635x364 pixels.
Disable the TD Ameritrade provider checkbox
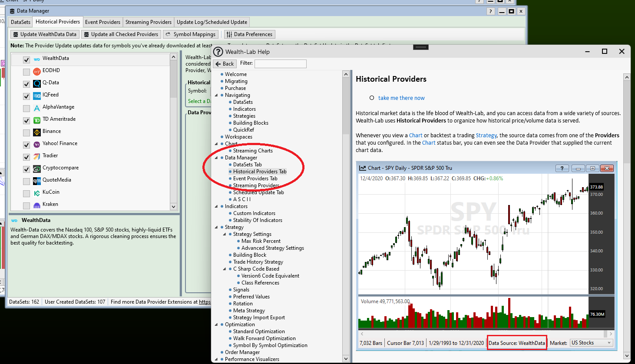click(26, 120)
